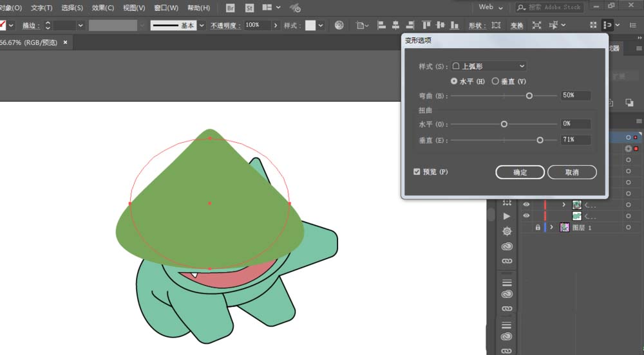Click the select similar objects icon
Screen dimensions: 644x355
point(553,26)
